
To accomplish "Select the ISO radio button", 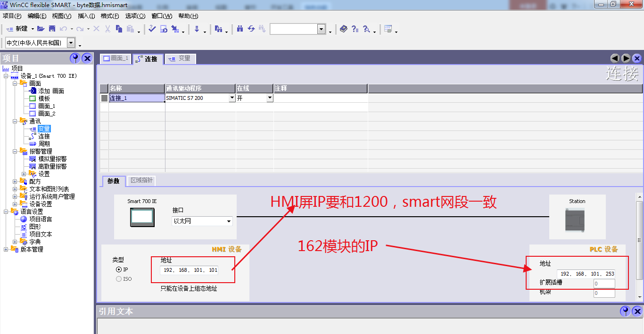I will coord(119,279).
